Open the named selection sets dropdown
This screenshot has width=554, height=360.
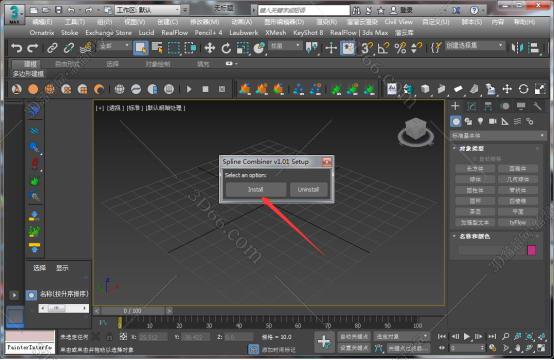475,46
